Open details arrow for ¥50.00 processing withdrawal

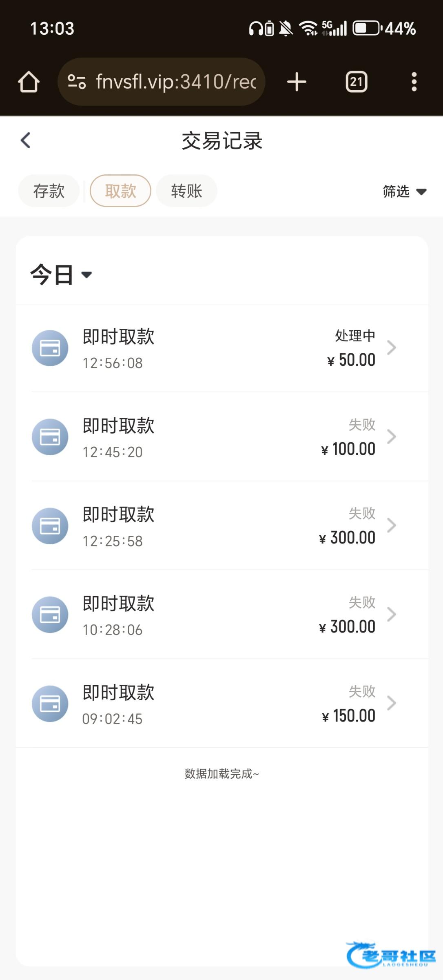391,348
